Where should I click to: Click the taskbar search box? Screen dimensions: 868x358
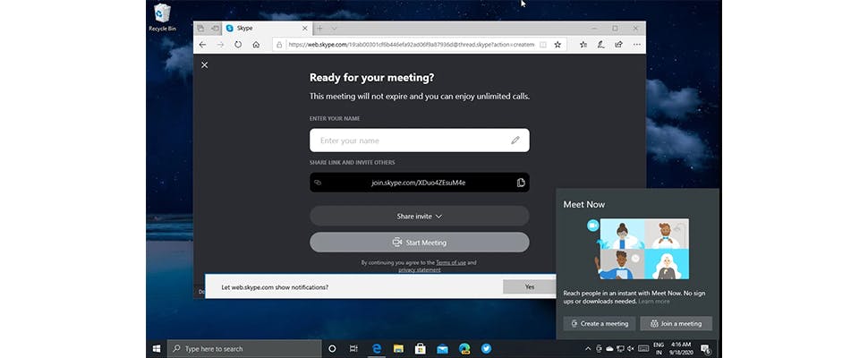[244, 348]
